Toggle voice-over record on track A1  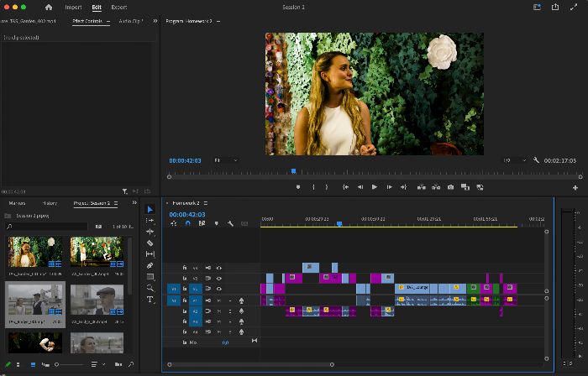click(x=242, y=300)
